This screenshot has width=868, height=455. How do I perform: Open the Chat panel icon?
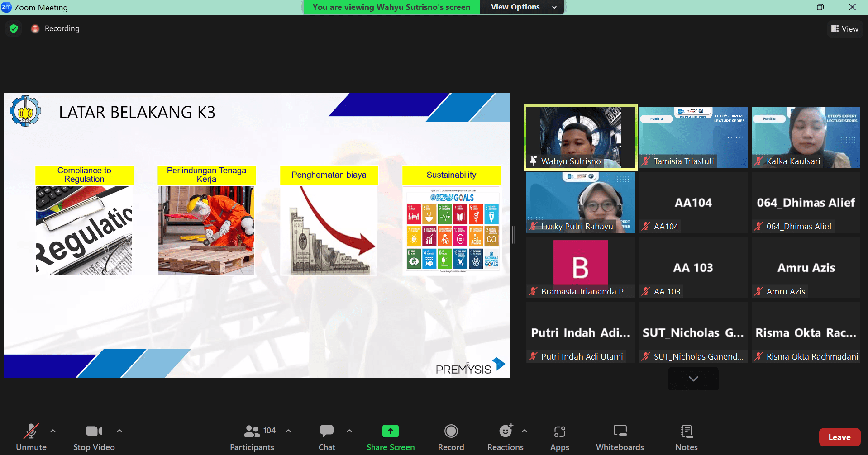(x=326, y=431)
